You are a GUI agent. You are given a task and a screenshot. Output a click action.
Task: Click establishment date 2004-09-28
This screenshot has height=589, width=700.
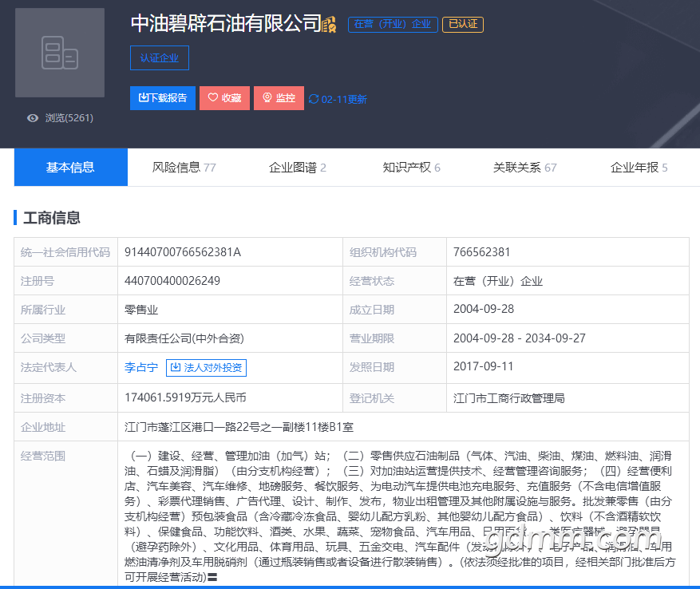point(484,309)
